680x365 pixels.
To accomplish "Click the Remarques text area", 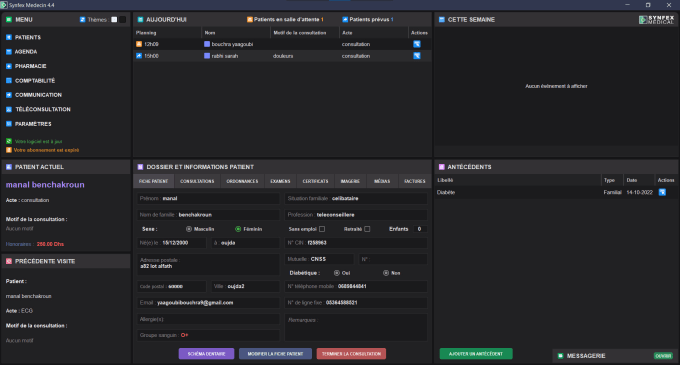I will 356,327.
